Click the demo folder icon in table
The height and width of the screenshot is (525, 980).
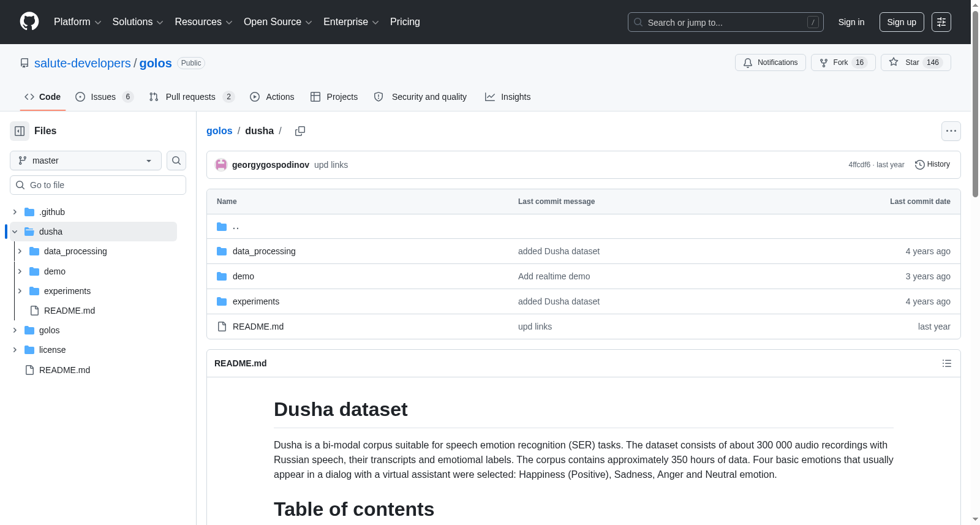222,276
